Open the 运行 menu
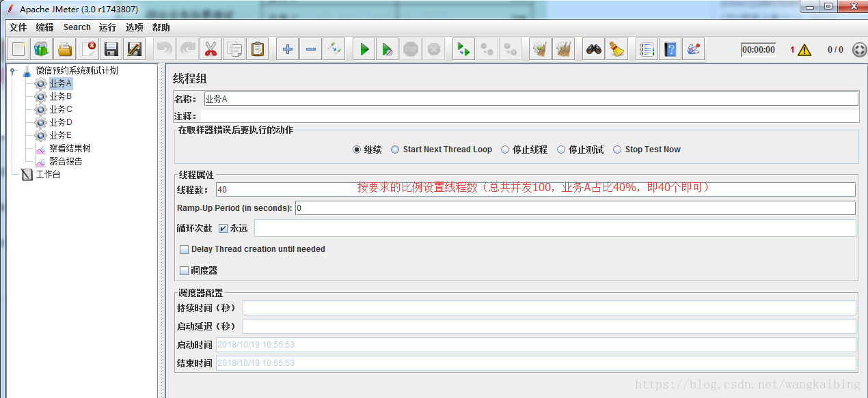 (x=107, y=27)
